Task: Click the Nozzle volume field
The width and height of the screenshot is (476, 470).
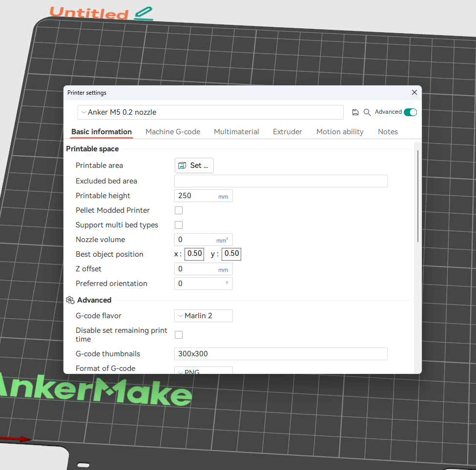Action: 204,240
